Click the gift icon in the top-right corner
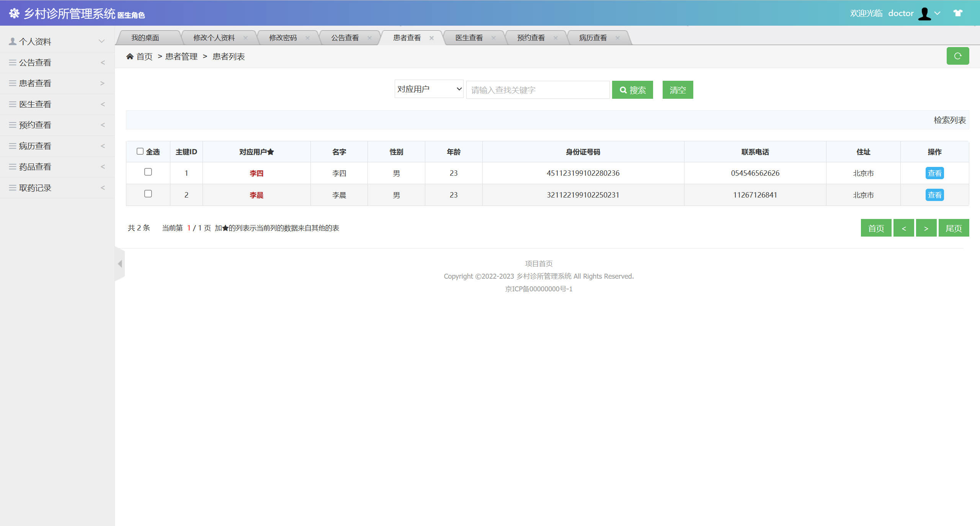The width and height of the screenshot is (980, 526). tap(959, 13)
